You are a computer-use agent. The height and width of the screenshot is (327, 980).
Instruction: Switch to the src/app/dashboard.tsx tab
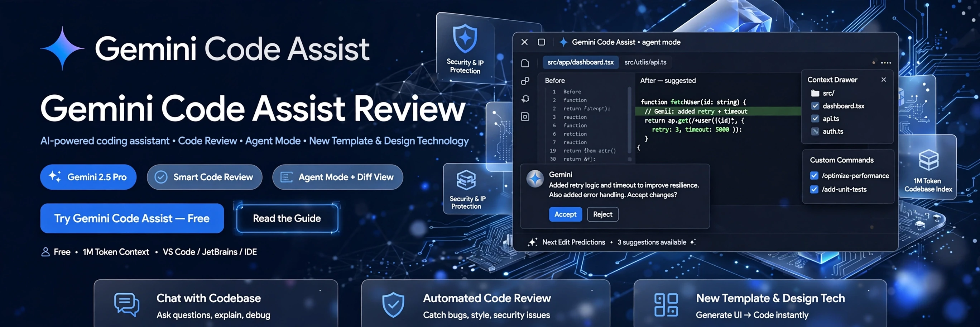580,62
